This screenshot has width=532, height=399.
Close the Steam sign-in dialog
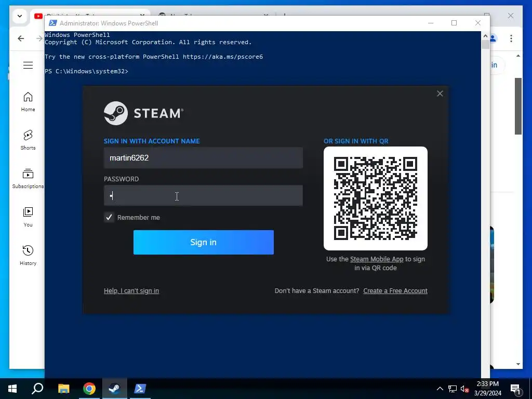(440, 94)
